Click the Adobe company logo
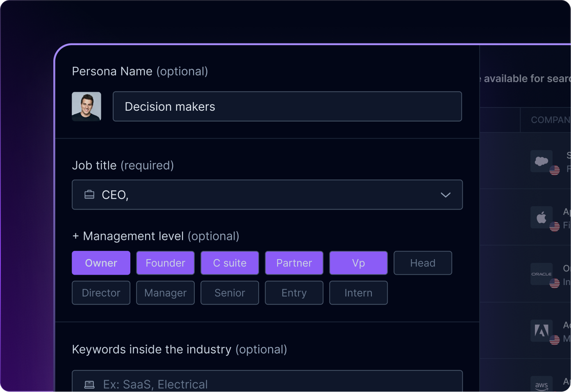Image resolution: width=571 pixels, height=392 pixels. [x=541, y=330]
